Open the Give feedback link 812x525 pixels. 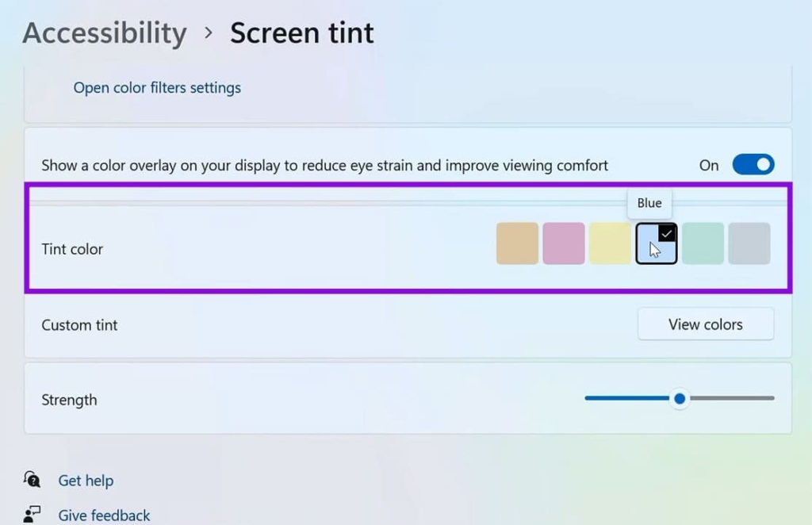click(104, 515)
